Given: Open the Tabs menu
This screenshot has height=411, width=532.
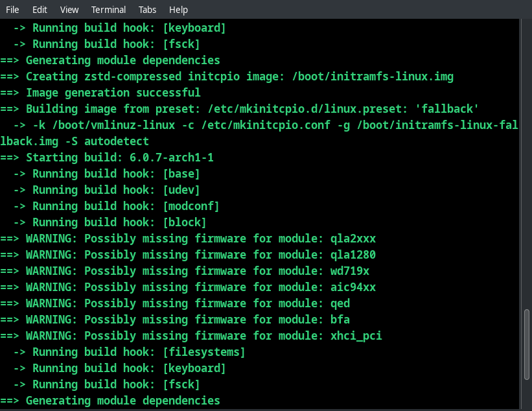Looking at the screenshot, I should [147, 9].
